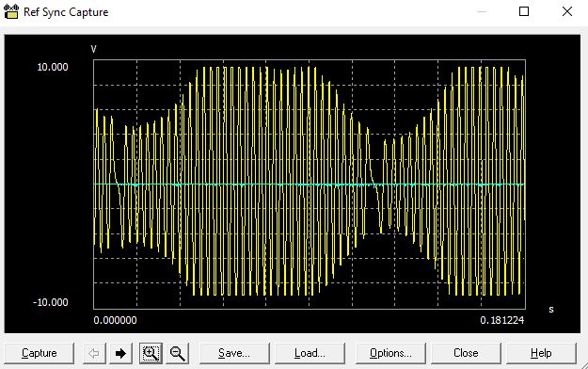Click the cyan zero-level trace line
This screenshot has width=588, height=369.
pyautogui.click(x=309, y=184)
